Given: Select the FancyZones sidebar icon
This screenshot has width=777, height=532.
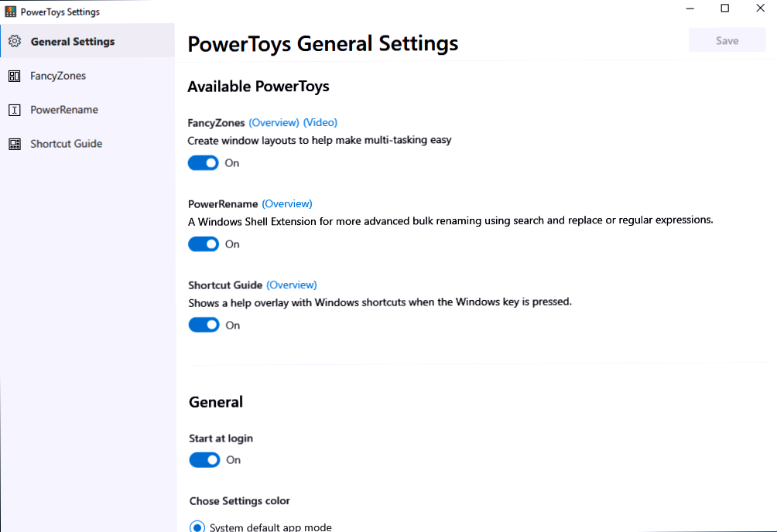Looking at the screenshot, I should tap(14, 75).
